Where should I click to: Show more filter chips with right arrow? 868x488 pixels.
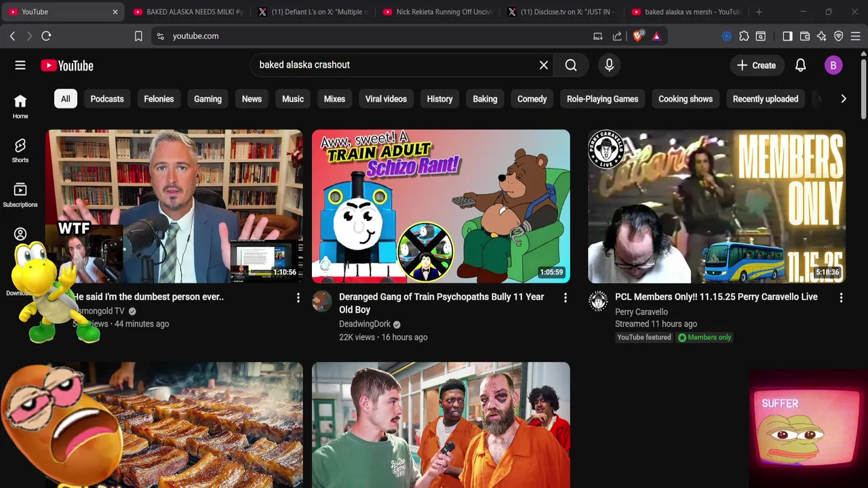coord(843,99)
